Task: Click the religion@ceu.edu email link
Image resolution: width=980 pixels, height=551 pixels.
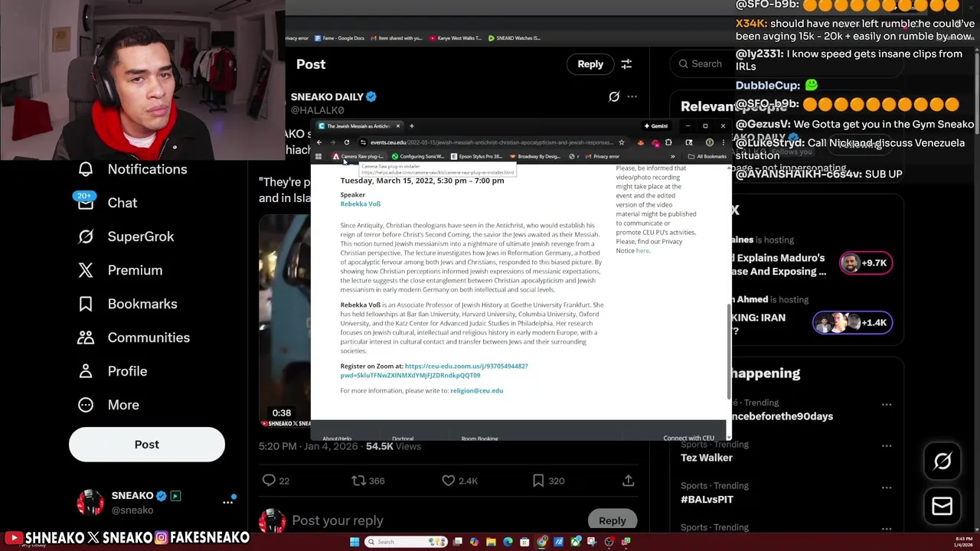Action: point(477,391)
